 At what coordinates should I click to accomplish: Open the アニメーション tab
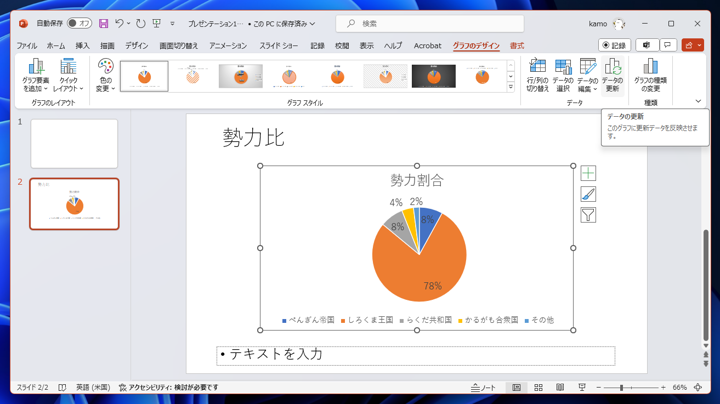pyautogui.click(x=228, y=45)
